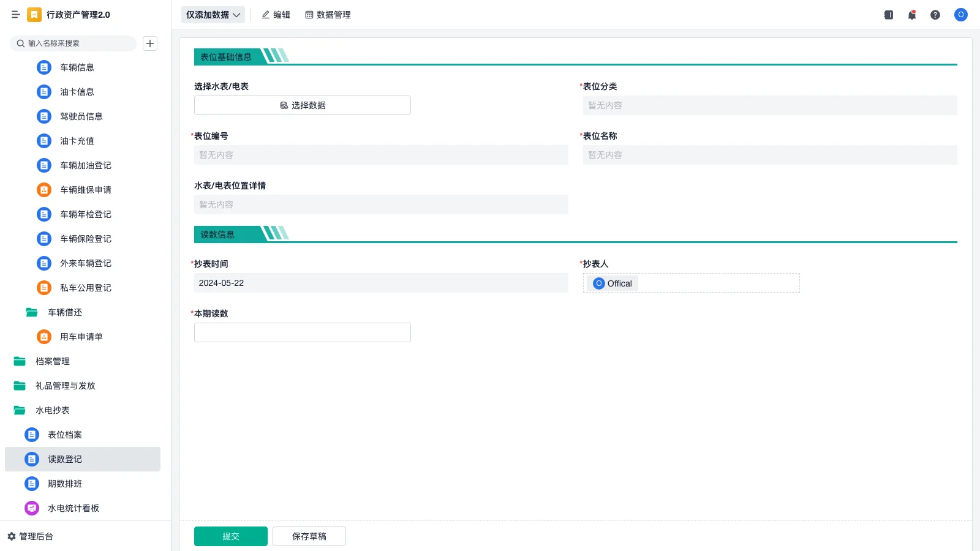Click the 管理后台 gear icon
The height and width of the screenshot is (551, 980).
click(x=12, y=536)
